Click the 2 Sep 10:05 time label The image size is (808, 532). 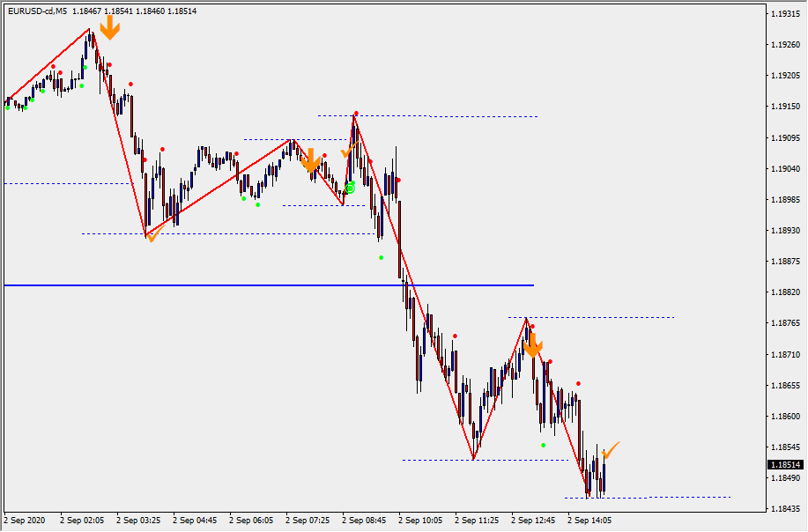coord(419,521)
